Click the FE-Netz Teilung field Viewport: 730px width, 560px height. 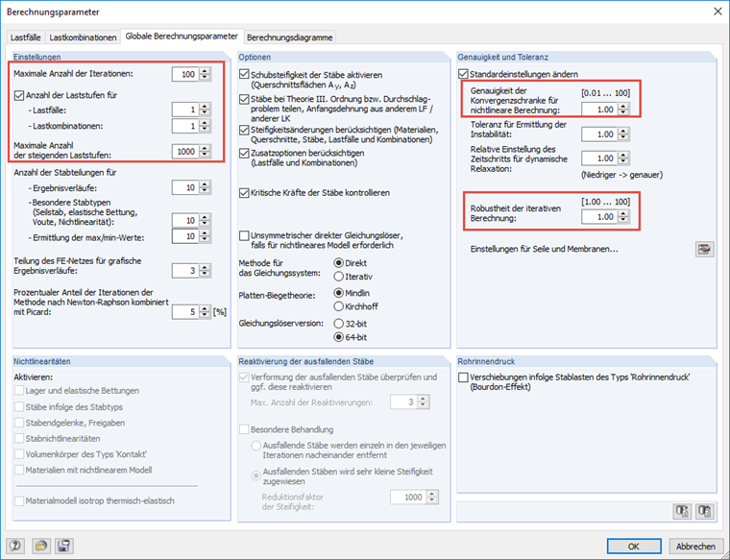(185, 271)
